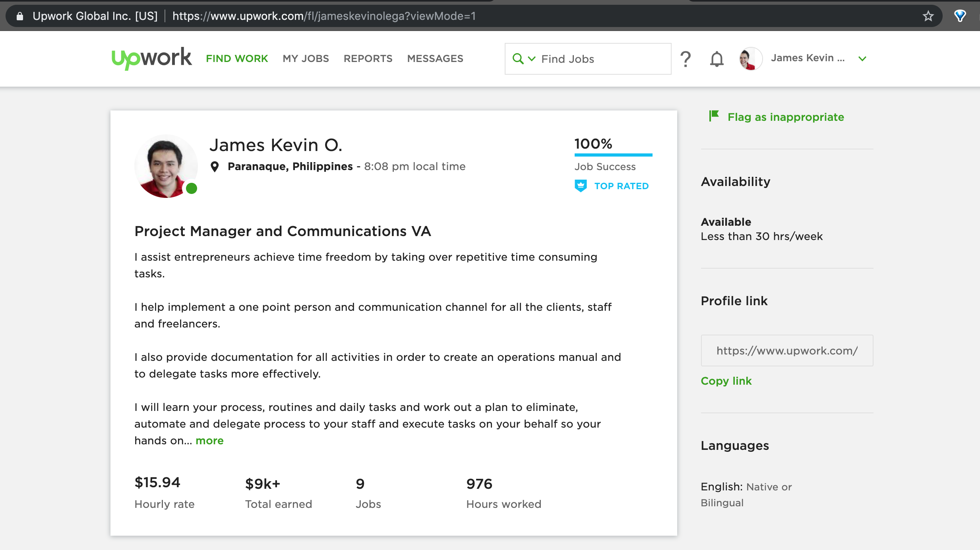The image size is (980, 550).
Task: Click the $9k+ total earned value
Action: point(262,484)
